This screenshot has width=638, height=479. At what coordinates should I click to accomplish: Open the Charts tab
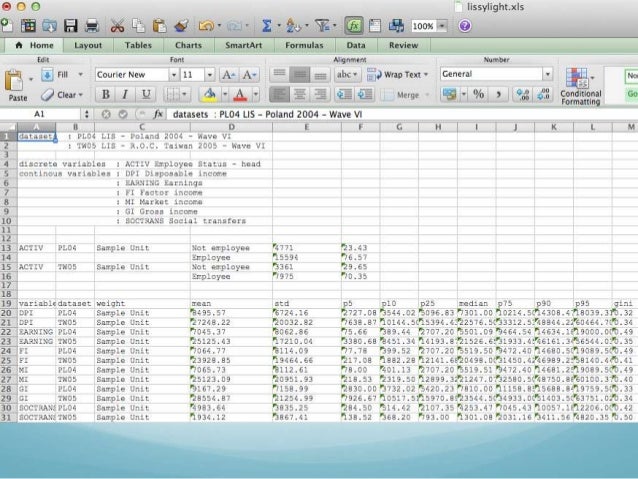188,45
